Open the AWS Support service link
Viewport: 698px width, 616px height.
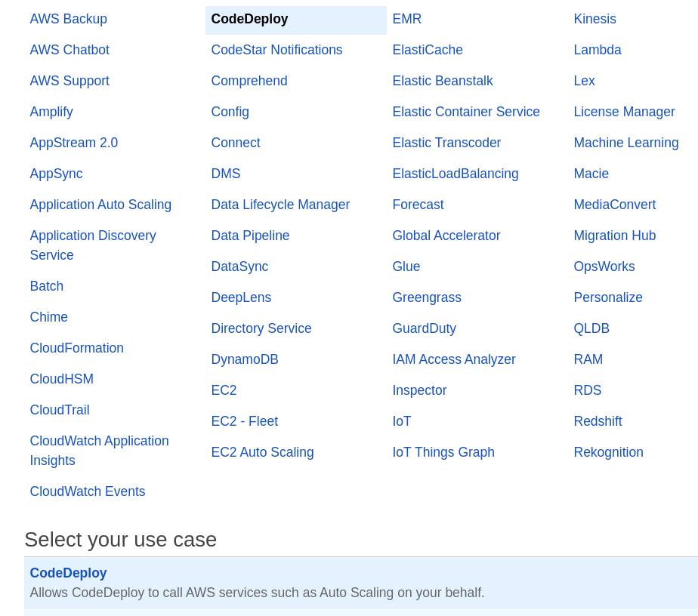[69, 81]
